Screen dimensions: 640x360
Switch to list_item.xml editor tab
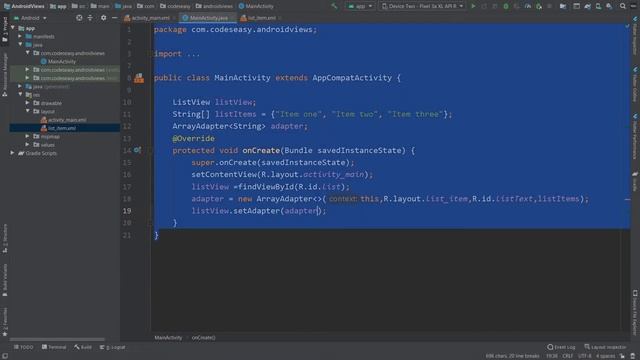coord(260,18)
